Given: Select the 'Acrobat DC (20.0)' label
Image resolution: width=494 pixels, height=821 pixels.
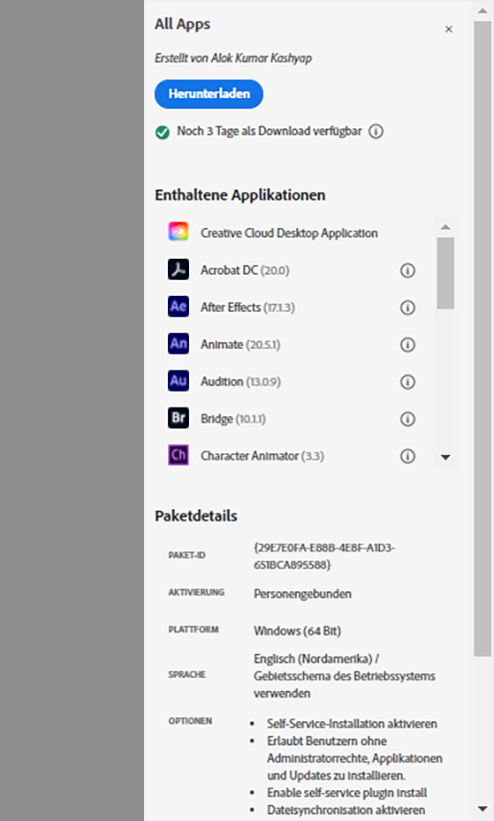Looking at the screenshot, I should click(x=245, y=271).
